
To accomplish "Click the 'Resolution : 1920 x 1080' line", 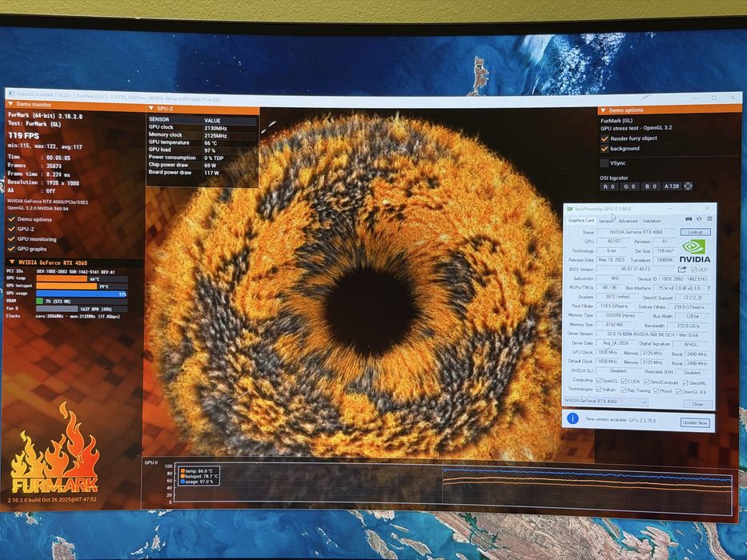I will (x=43, y=182).
